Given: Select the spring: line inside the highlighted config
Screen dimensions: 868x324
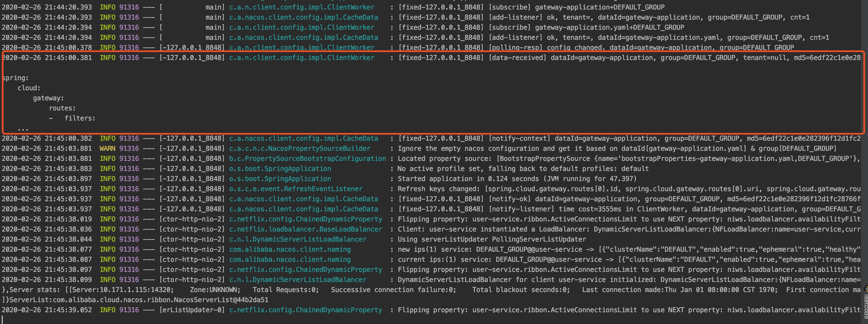Looking at the screenshot, I should point(15,78).
